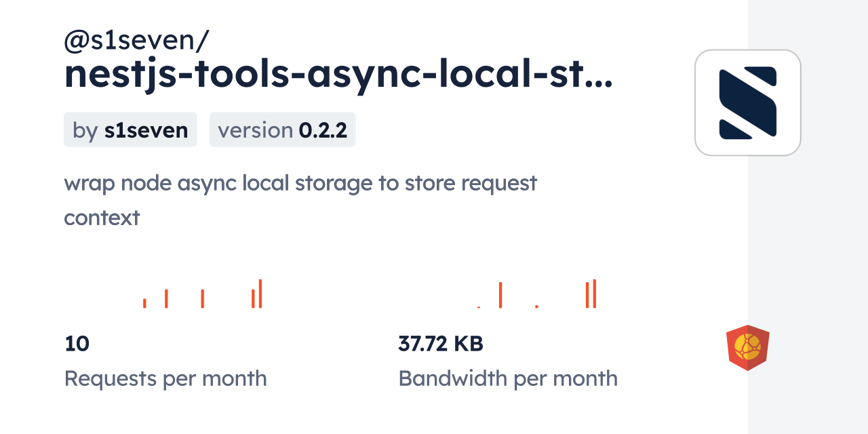Screen dimensions: 868x434
Task: Click the package description text
Action: (300, 183)
